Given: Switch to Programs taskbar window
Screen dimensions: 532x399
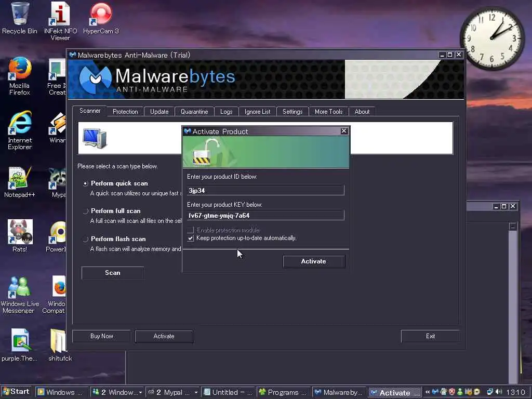Looking at the screenshot, I should click(x=283, y=392).
